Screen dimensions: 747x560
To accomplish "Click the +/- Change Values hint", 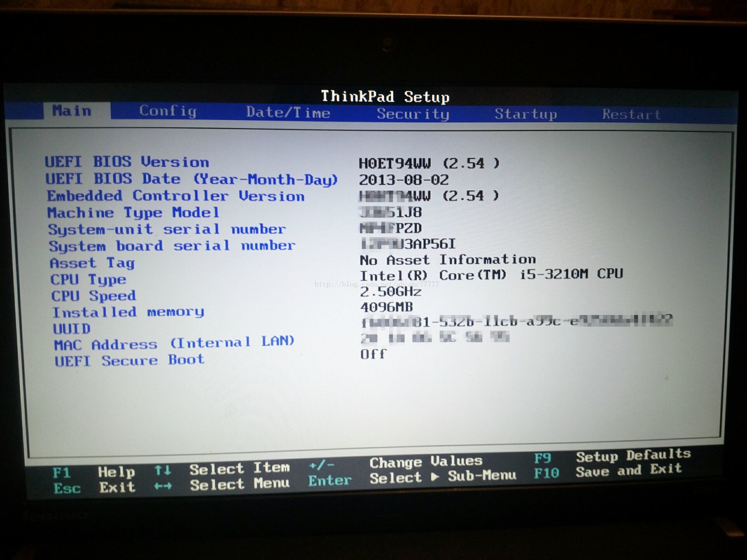I will [395, 463].
